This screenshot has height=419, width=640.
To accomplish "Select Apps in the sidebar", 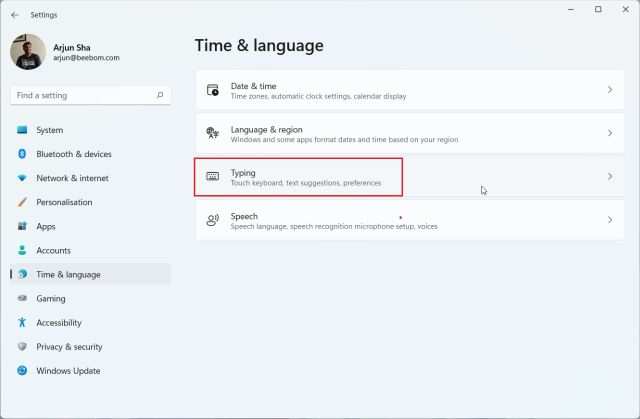I will pos(90,226).
